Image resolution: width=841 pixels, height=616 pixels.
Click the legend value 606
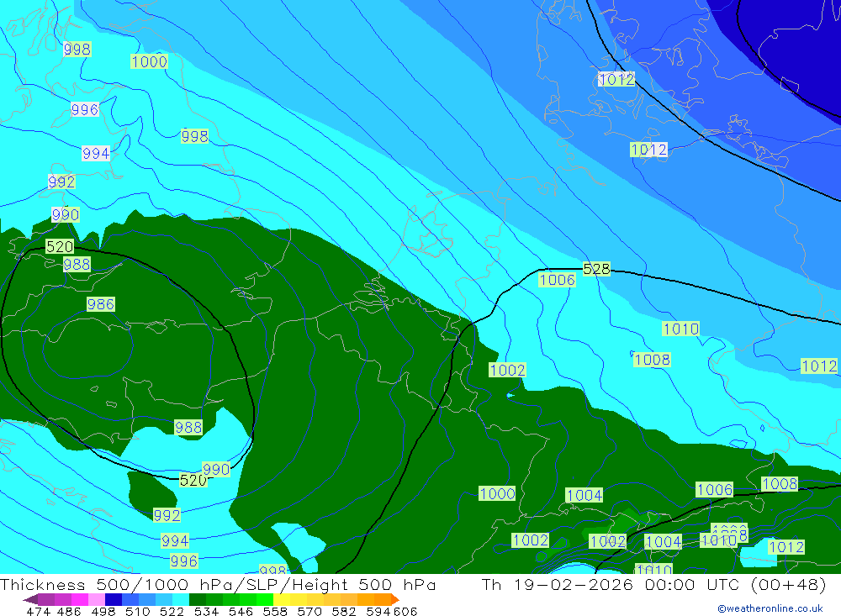(x=405, y=611)
